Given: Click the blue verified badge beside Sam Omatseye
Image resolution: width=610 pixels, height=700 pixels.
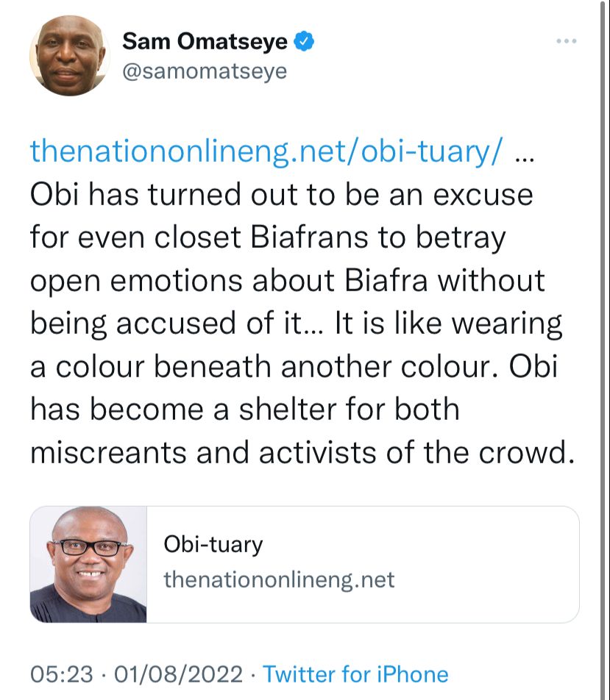Looking at the screenshot, I should tap(304, 41).
